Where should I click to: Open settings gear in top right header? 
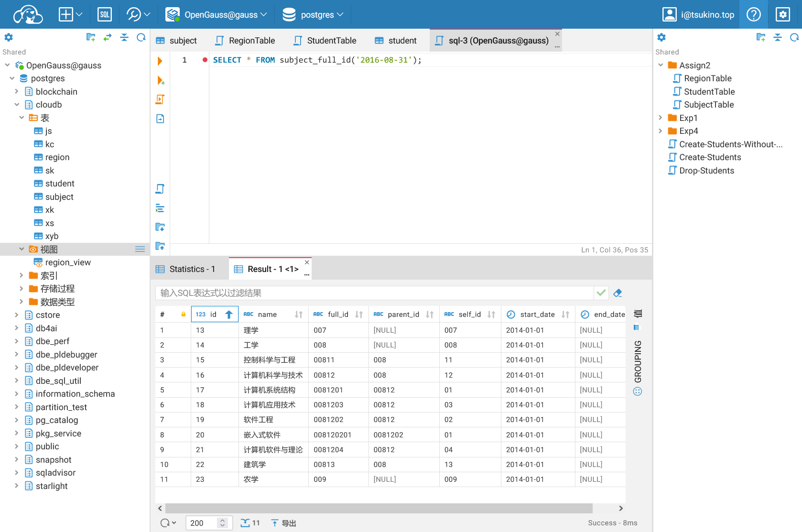click(782, 15)
